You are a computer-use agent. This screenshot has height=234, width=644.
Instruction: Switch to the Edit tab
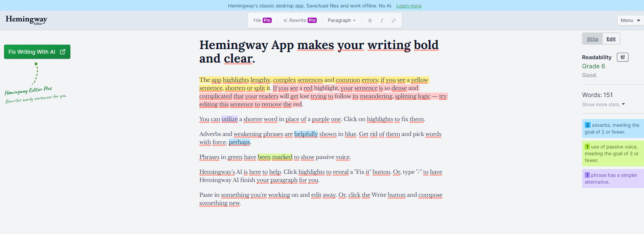611,39
